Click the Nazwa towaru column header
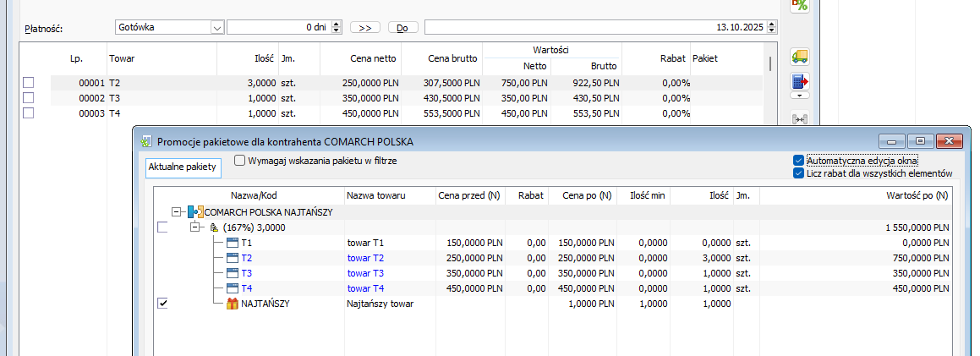 tap(376, 195)
